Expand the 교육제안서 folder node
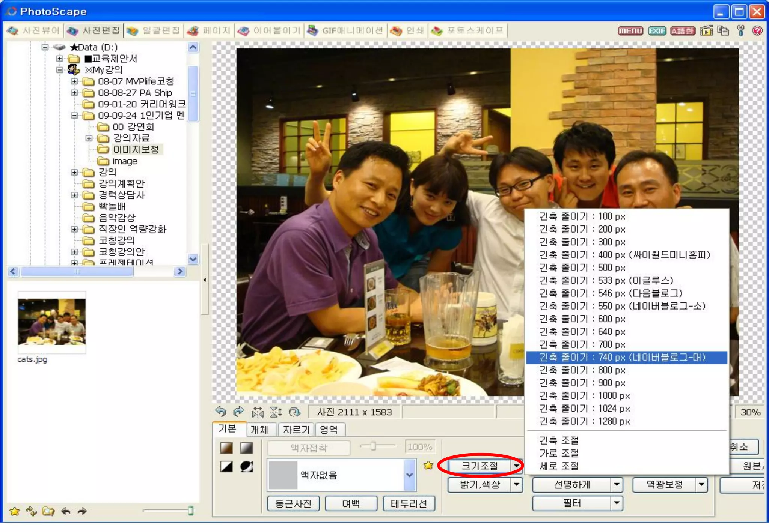 59,59
